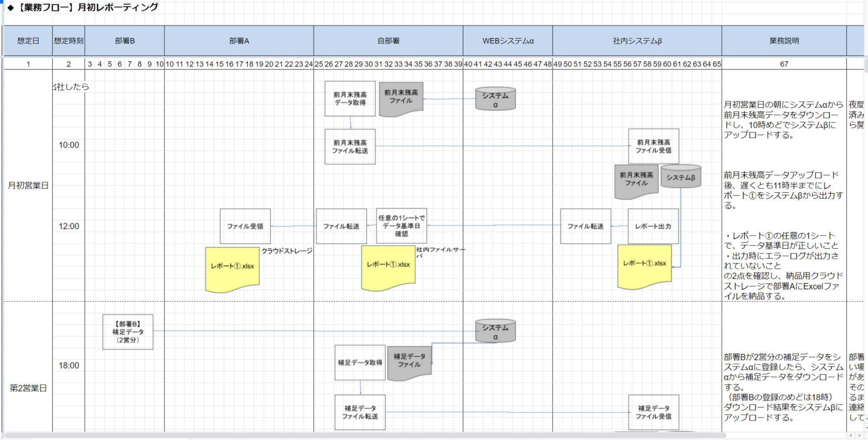The width and height of the screenshot is (868, 440).
Task: Click the yellow レポート①.xlsx document under 部署A
Action: [232, 268]
